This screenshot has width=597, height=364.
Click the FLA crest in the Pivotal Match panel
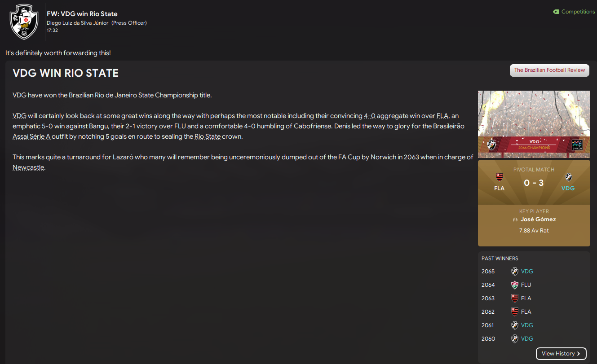click(499, 177)
